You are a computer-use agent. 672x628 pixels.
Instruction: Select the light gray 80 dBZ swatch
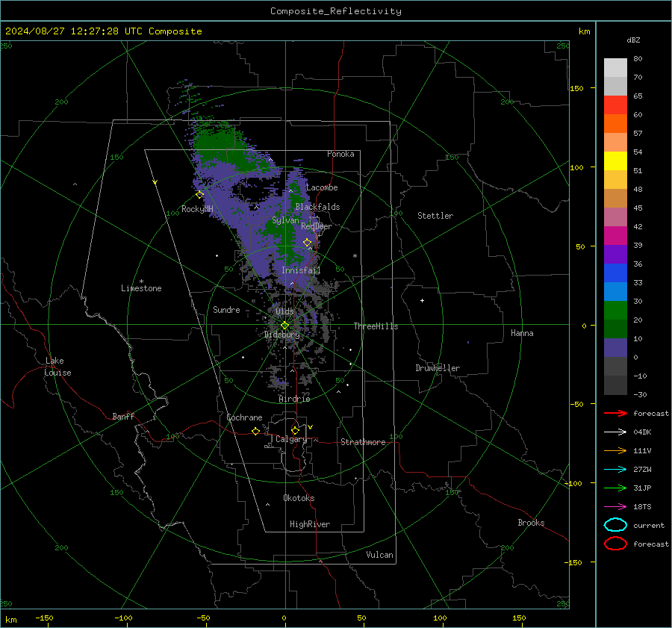[615, 68]
